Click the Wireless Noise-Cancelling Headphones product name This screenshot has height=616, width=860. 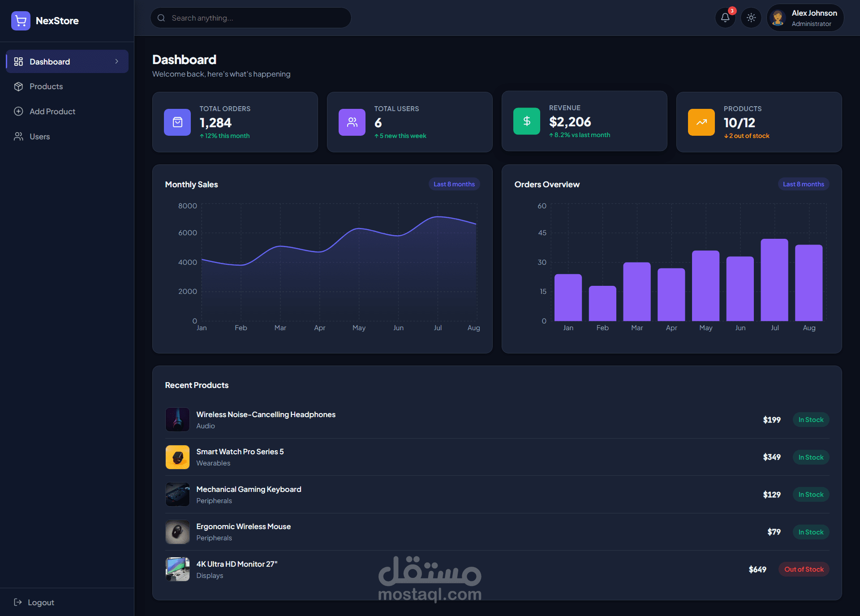[x=266, y=414]
